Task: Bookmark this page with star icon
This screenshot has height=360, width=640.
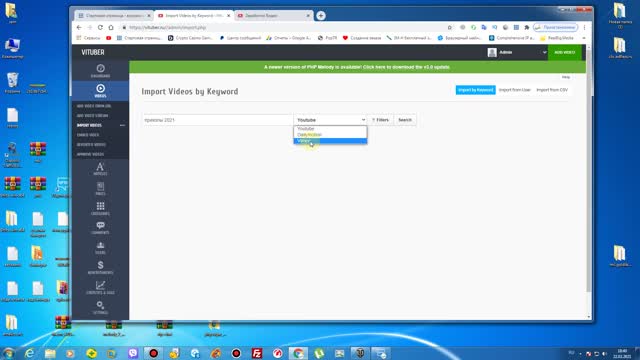Action: [449, 27]
